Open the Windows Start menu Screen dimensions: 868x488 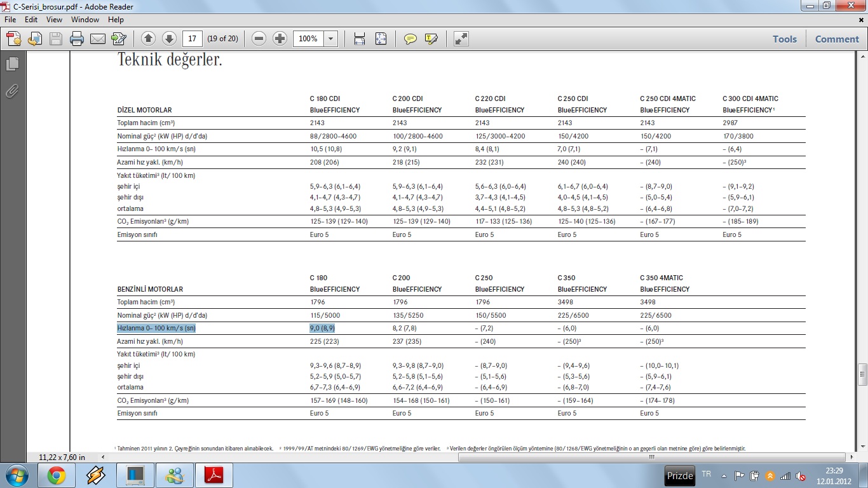(x=17, y=475)
